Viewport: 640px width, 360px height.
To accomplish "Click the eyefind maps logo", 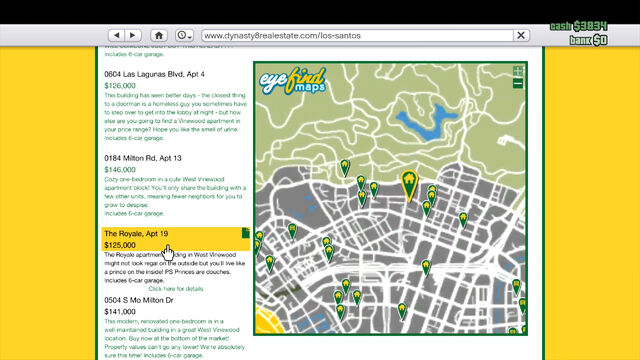I will [x=293, y=80].
